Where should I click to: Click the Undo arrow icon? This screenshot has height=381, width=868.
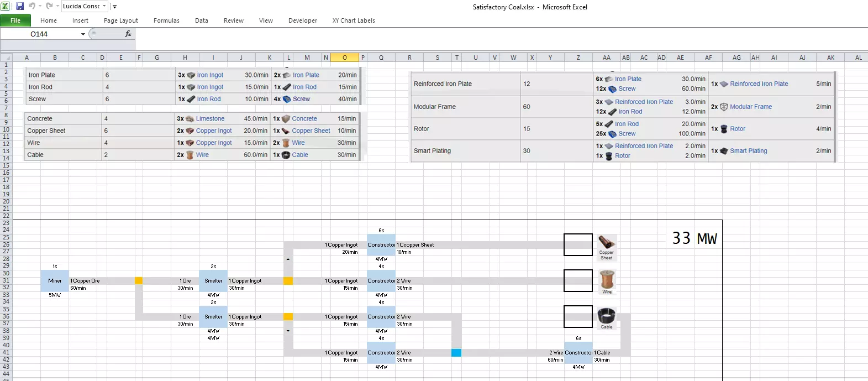tap(31, 6)
